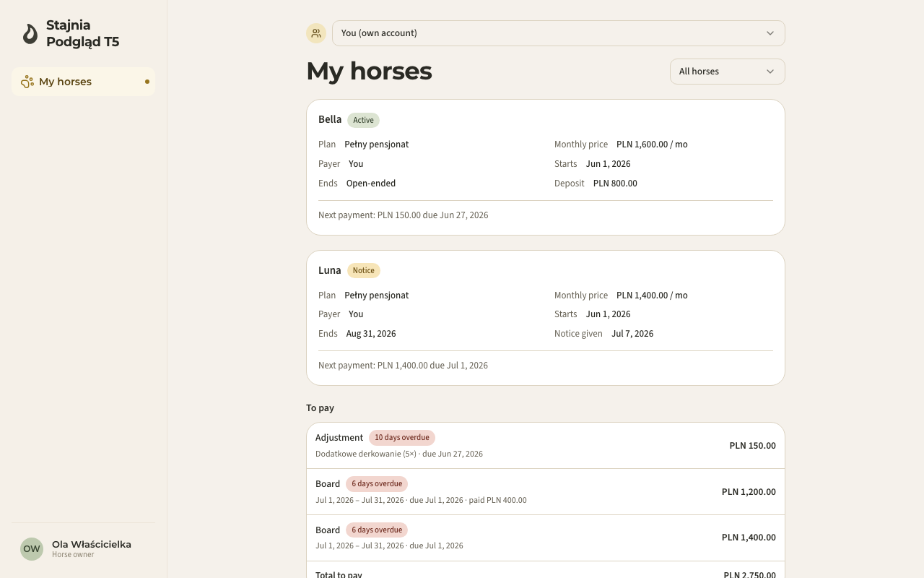Click the Board row showing paid PLN 400.00
This screenshot has height=578, width=924.
pos(546,492)
